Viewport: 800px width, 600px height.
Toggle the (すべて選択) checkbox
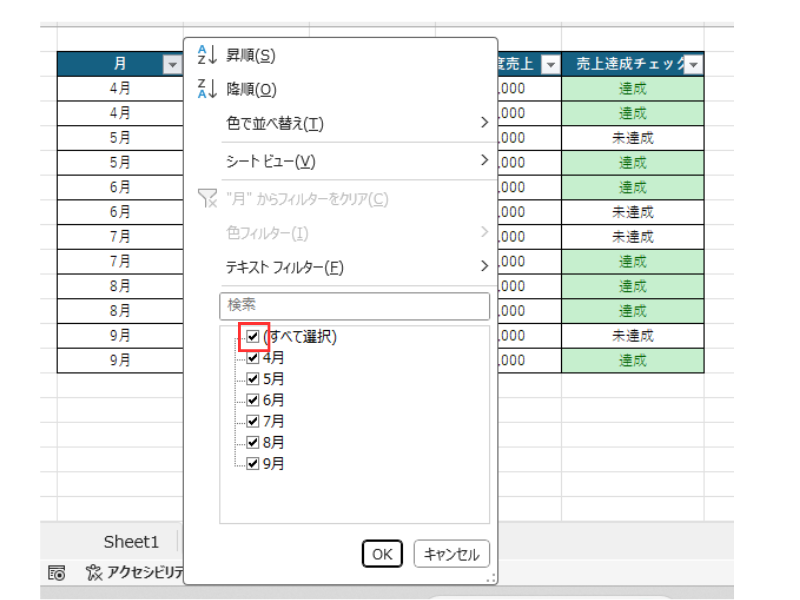[x=252, y=337]
